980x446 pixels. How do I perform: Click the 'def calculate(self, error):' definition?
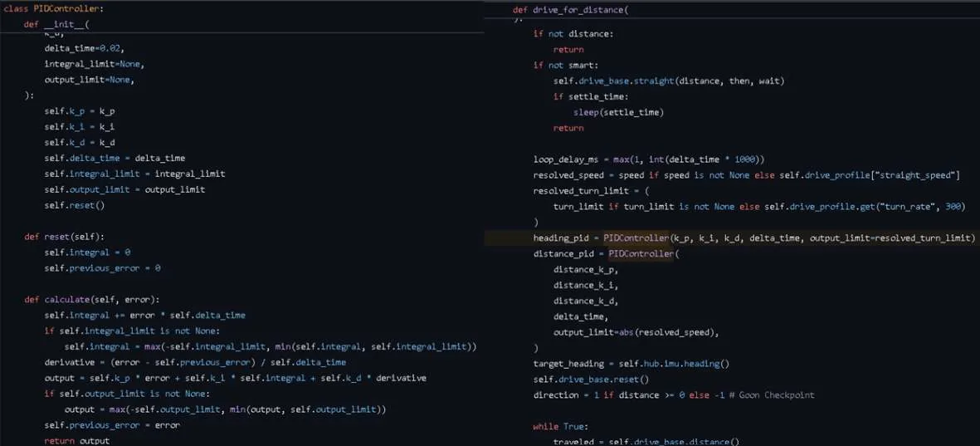[92, 299]
